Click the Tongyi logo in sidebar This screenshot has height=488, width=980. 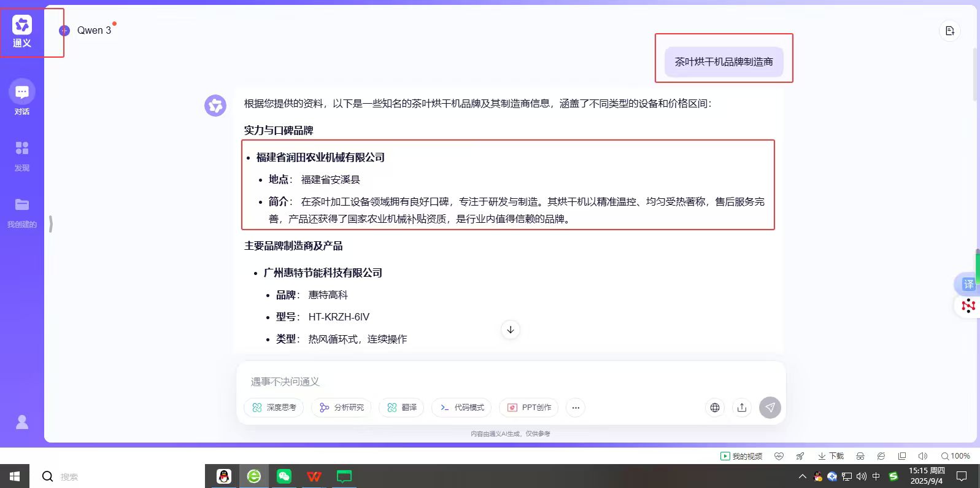click(22, 32)
